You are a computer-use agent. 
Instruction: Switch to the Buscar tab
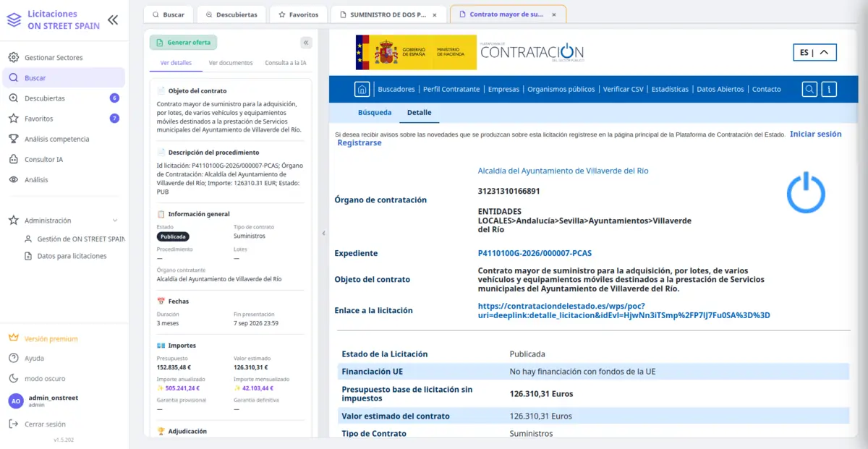tap(168, 14)
